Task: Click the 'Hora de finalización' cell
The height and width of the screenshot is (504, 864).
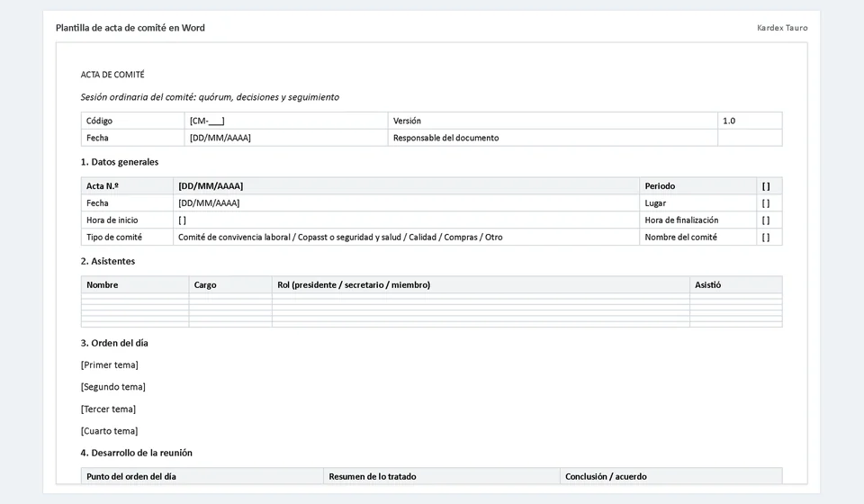Action: [697, 220]
